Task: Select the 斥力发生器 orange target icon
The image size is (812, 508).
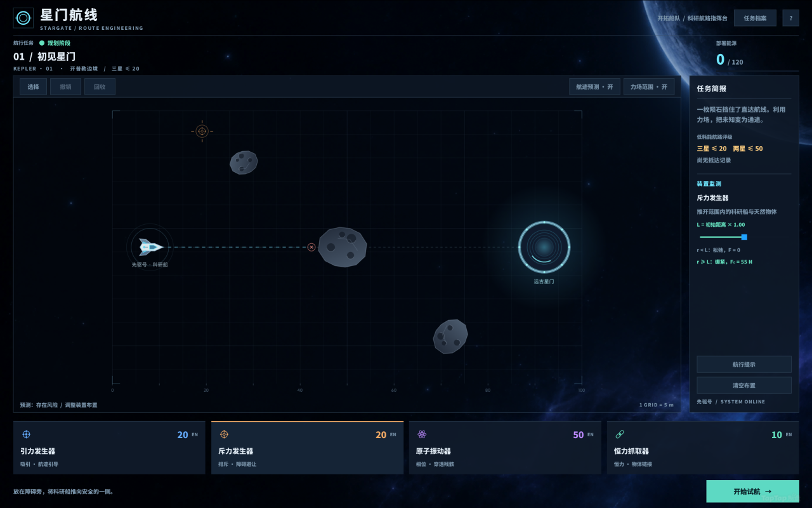Action: coord(224,434)
